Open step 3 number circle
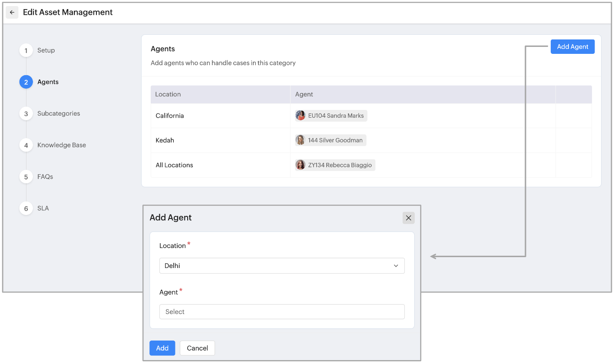The height and width of the screenshot is (364, 615). coord(26,114)
